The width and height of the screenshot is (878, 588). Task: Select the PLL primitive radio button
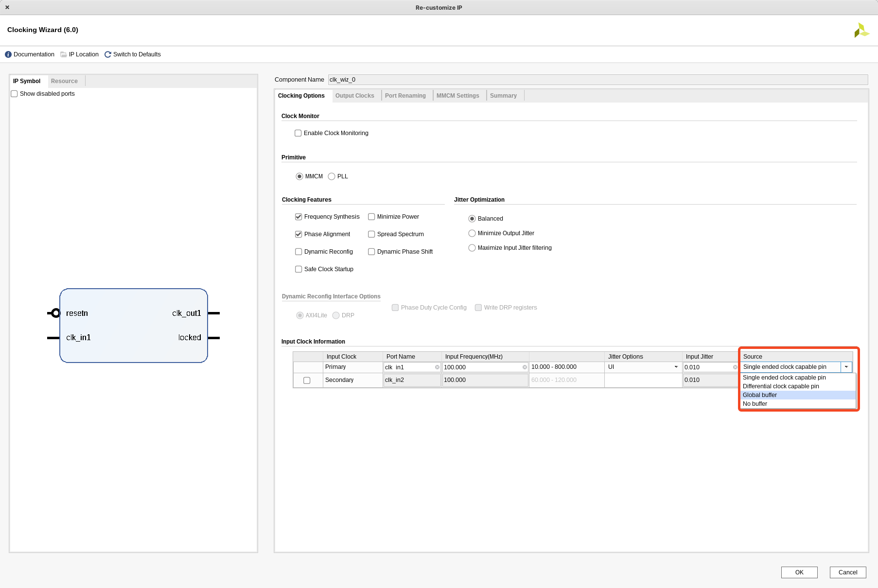click(332, 176)
